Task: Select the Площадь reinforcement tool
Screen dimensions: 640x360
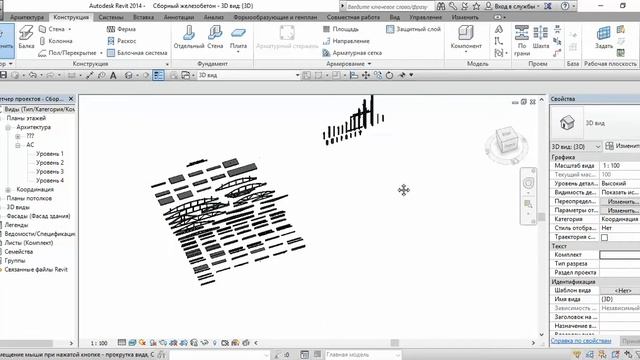Action: [x=341, y=29]
